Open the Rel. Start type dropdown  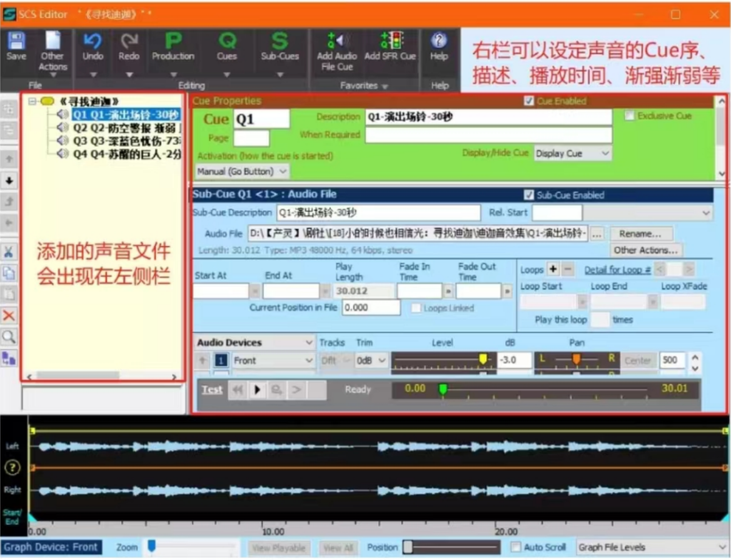(x=647, y=213)
